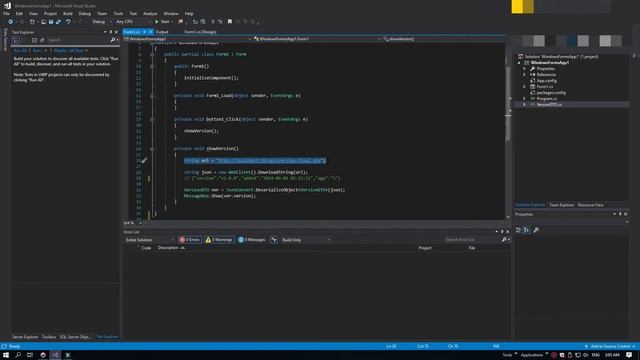Click the Open File toolbar icon

[x=43, y=22]
